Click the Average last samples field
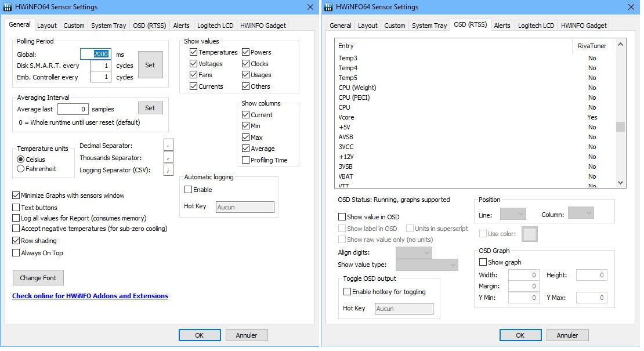The image size is (644, 351). [x=73, y=109]
